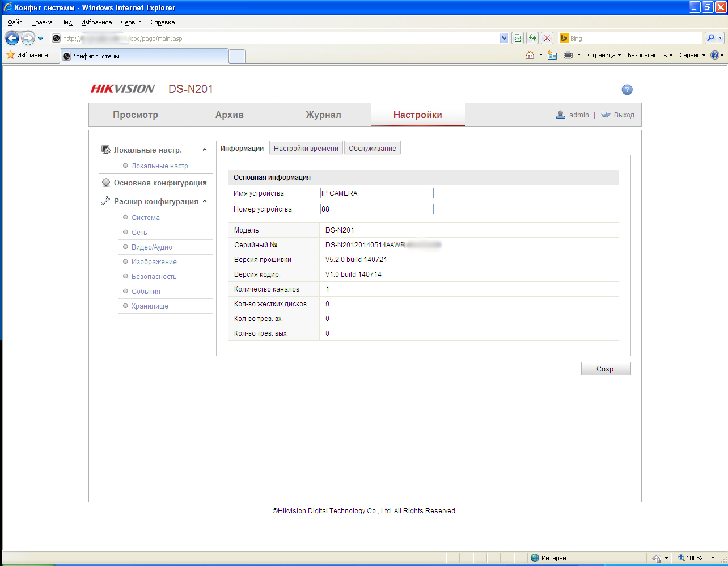Click the browser Forward arrow button
This screenshot has height=566, width=728.
tap(28, 38)
